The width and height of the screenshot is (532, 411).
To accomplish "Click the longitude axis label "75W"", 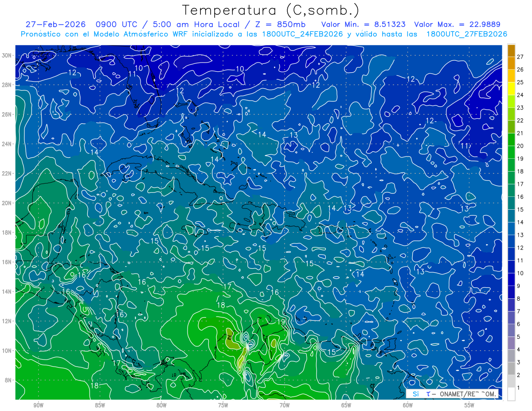I will coord(223,405).
